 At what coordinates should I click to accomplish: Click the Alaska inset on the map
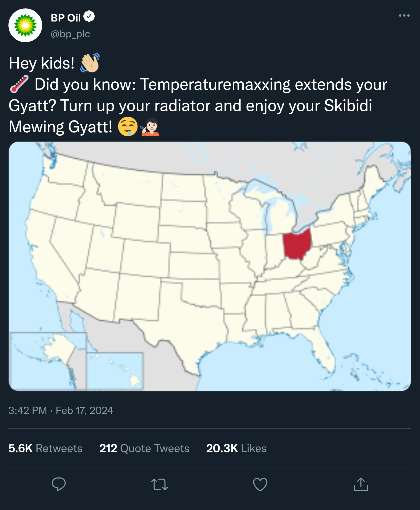click(48, 361)
